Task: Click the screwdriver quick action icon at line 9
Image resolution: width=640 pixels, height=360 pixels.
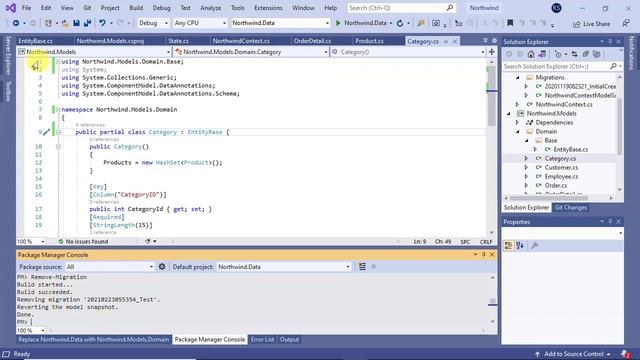Action: click(x=47, y=132)
